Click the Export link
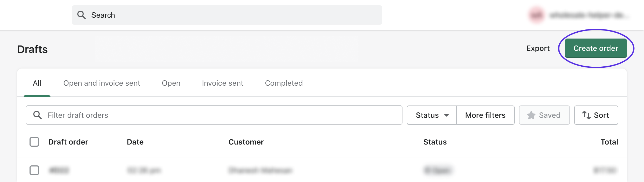The image size is (644, 182). click(538, 48)
